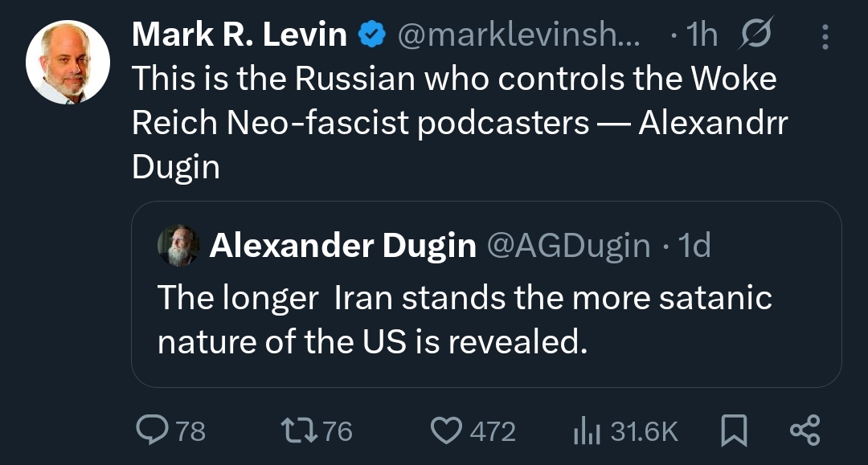Bookmark this post
This screenshot has width=868, height=465.
732,431
